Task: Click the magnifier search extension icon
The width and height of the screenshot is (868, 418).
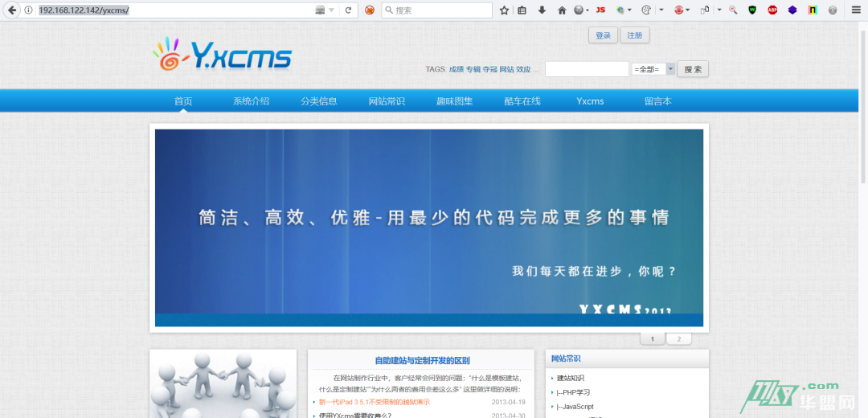Action: pos(733,10)
